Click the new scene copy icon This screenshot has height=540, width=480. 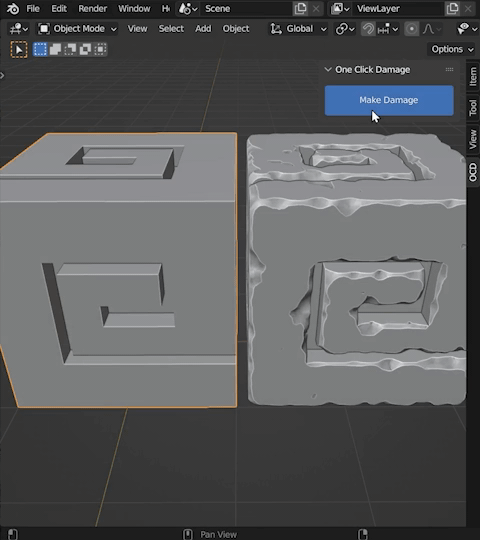pos(300,9)
